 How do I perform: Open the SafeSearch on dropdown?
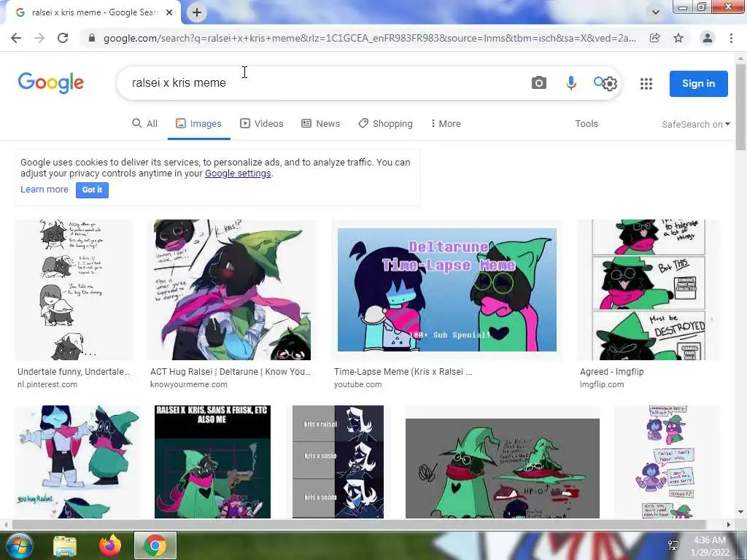click(695, 124)
